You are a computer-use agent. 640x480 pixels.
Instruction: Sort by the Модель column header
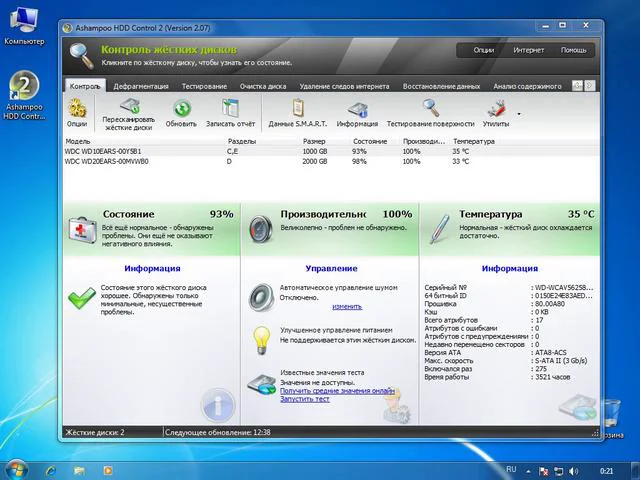pos(78,142)
